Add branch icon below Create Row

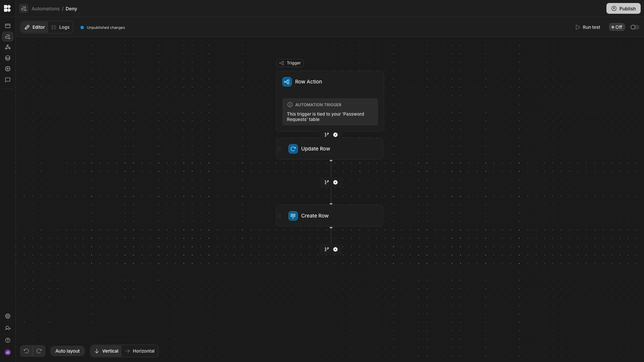tap(327, 249)
